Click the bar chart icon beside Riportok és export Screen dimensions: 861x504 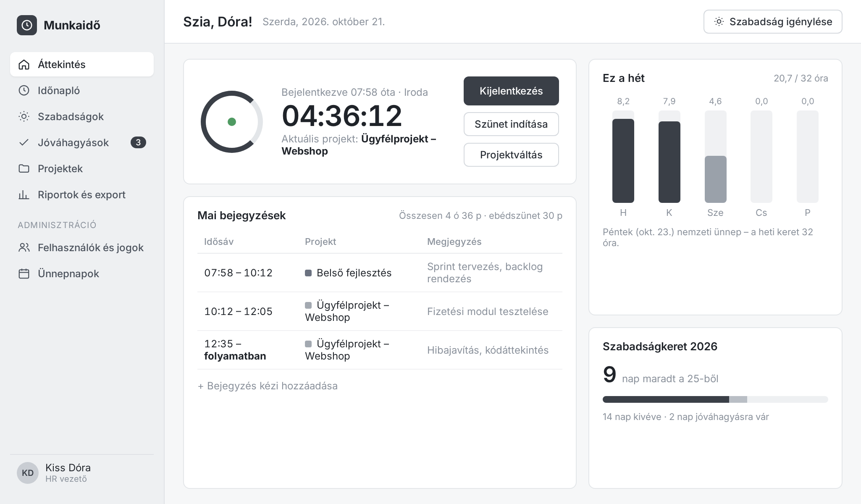click(x=24, y=194)
